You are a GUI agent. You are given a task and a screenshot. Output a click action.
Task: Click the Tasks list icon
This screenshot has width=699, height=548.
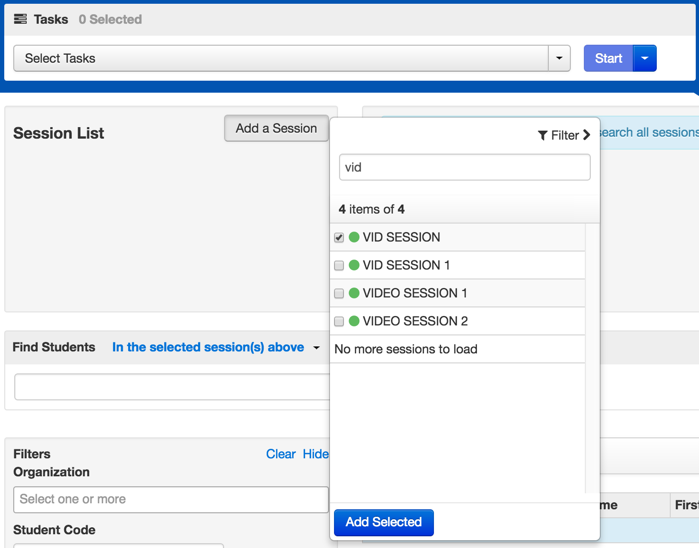[20, 19]
